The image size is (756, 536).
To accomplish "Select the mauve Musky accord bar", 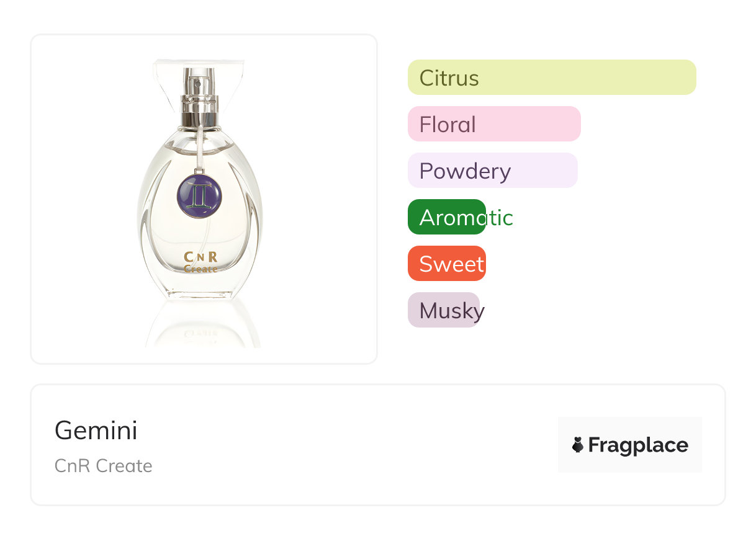I will coord(444,310).
